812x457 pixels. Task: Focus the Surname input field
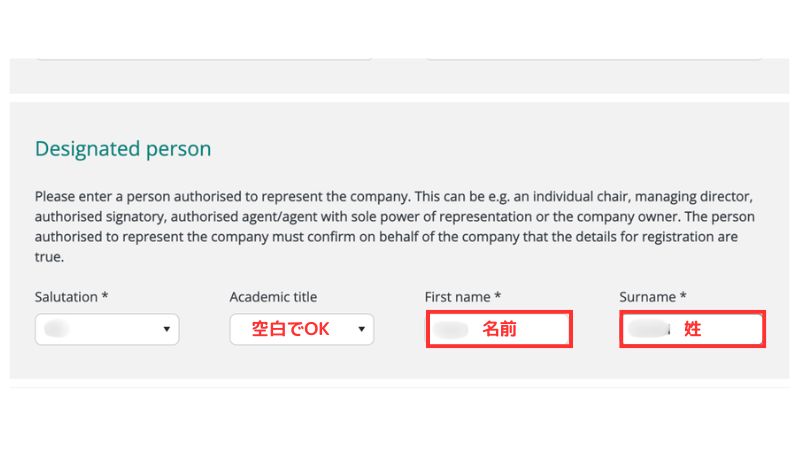point(692,329)
